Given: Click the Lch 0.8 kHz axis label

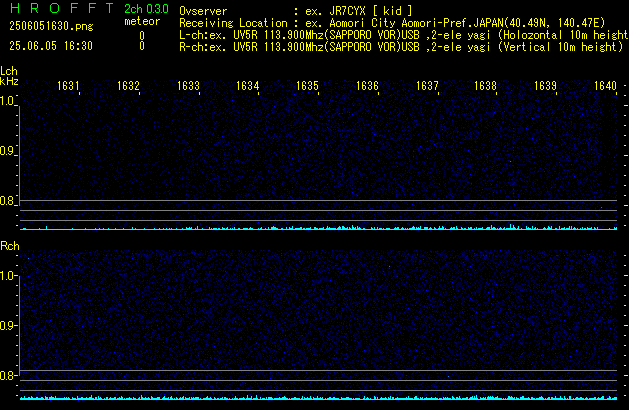Looking at the screenshot, I should click(x=7, y=201).
